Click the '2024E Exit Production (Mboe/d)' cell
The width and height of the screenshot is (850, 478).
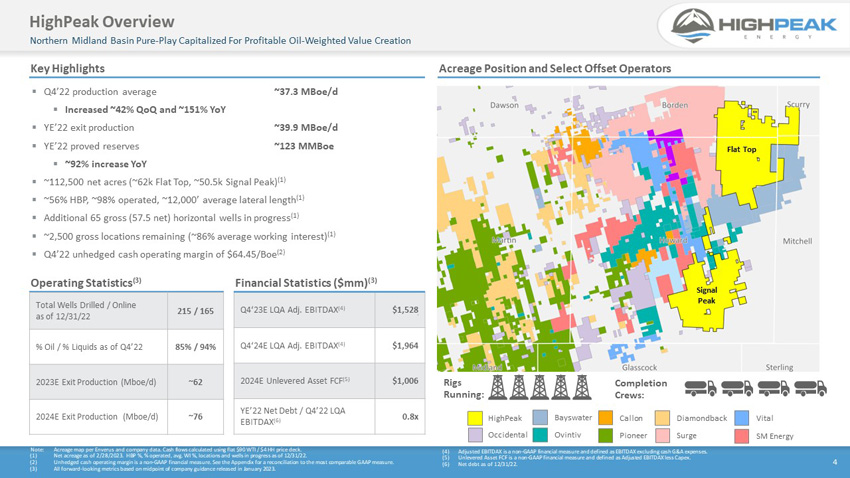tap(99, 417)
